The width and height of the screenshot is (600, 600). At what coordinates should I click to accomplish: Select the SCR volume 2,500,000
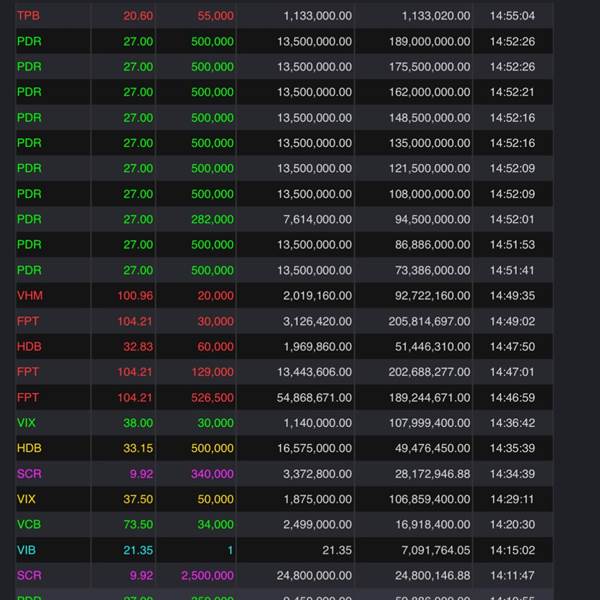(207, 575)
